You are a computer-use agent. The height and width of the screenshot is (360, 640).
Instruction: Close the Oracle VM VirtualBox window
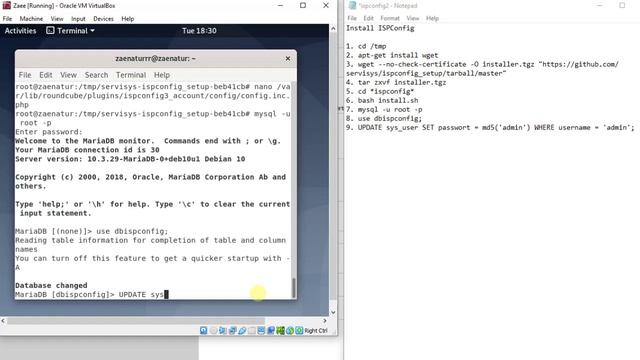pos(326,6)
